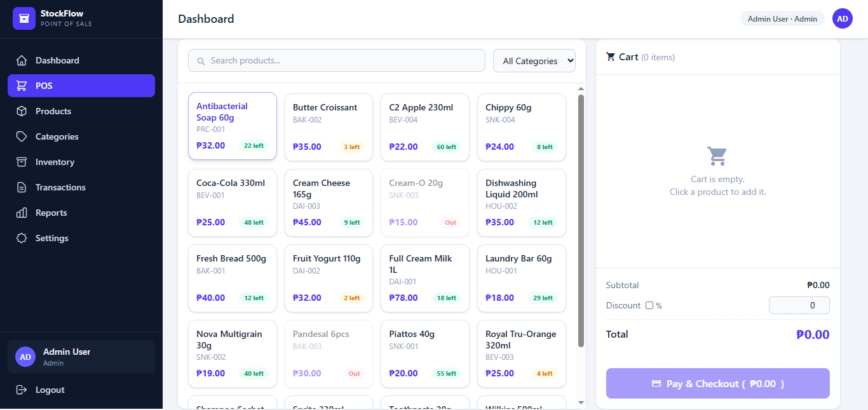Add Coca-Cola 330ml to cart
868x410 pixels.
coord(233,202)
